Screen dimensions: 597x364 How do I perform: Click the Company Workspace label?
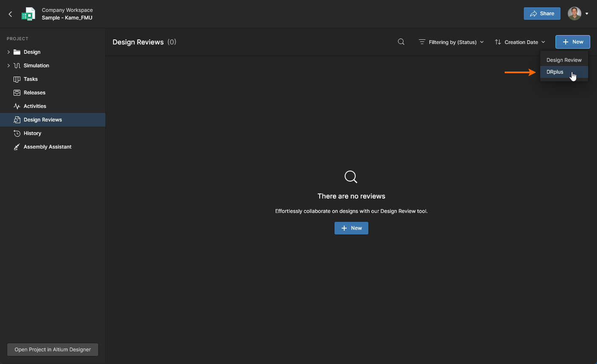pos(67,10)
